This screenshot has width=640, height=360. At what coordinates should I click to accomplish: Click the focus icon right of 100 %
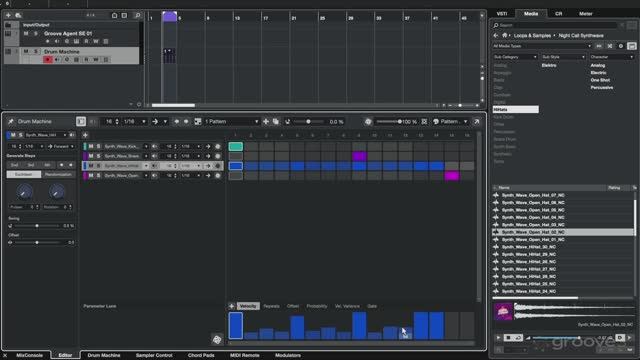(x=424, y=122)
